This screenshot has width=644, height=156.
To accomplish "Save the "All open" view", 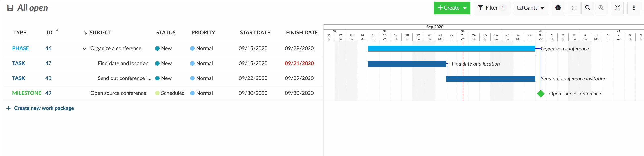I will [10, 8].
